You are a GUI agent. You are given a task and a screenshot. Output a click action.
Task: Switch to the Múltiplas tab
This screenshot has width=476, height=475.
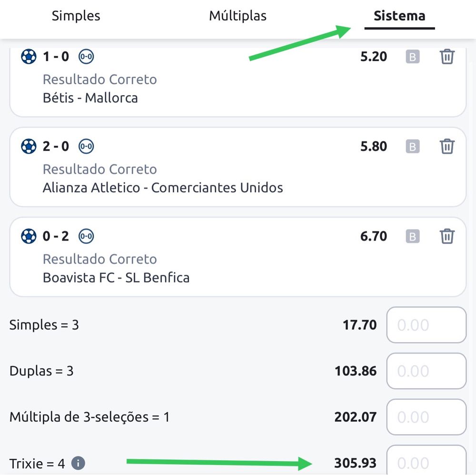coord(238,16)
